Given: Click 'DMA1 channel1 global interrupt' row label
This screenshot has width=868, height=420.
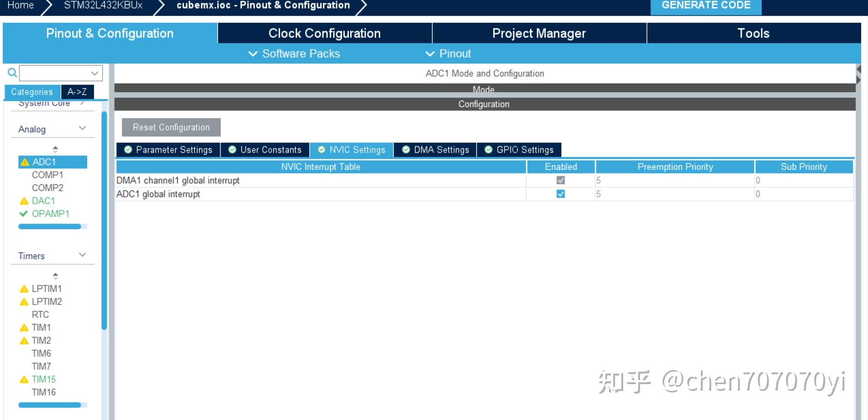Looking at the screenshot, I should coord(178,180).
